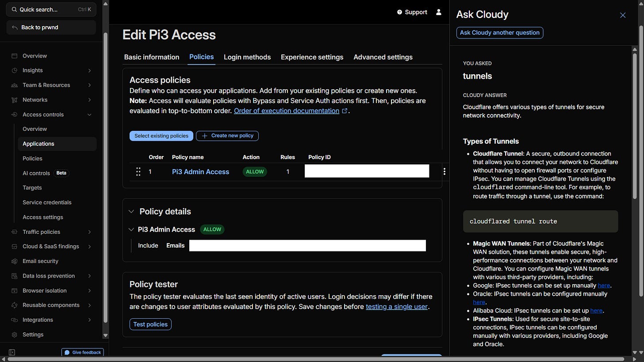Open the Google IPsec 'here' link

coord(604,286)
